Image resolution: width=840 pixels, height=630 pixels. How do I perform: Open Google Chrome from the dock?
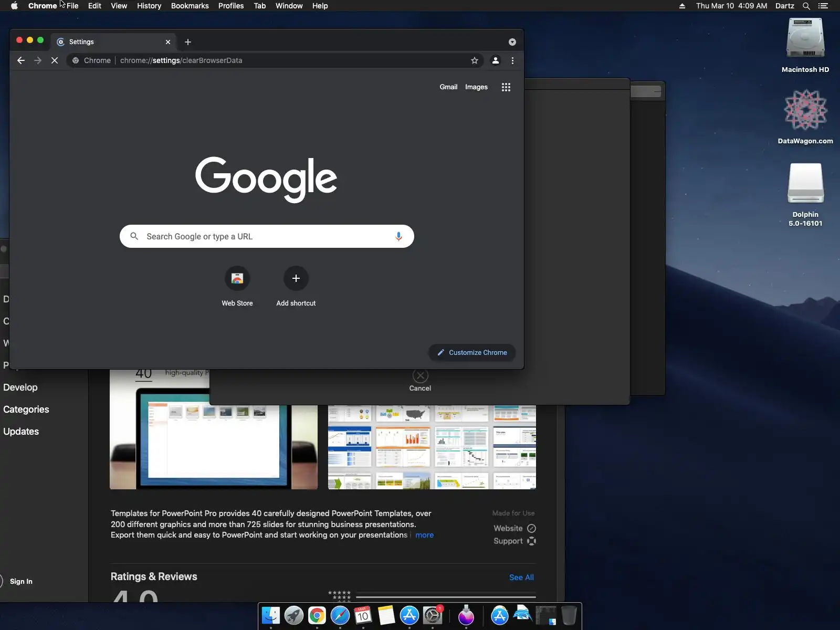(x=317, y=615)
